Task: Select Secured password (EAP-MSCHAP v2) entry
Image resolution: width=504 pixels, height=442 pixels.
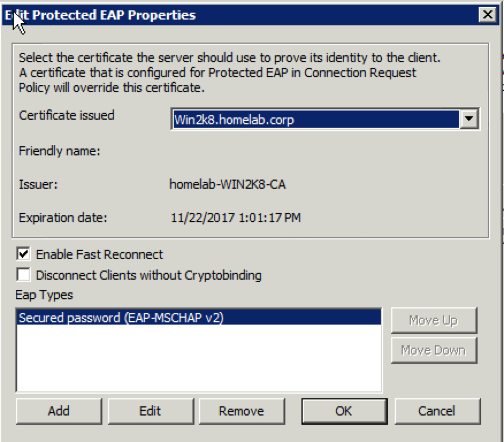Action: [x=198, y=318]
